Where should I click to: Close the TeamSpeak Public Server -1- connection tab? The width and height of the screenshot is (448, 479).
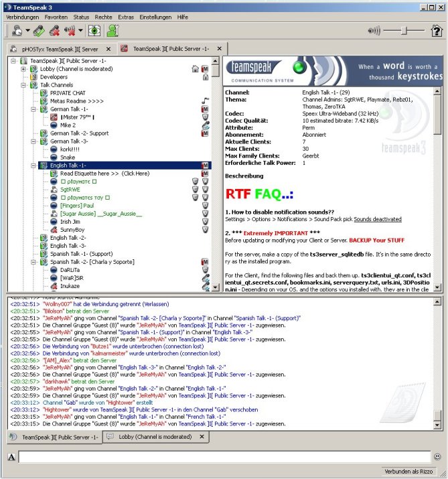coord(219,49)
